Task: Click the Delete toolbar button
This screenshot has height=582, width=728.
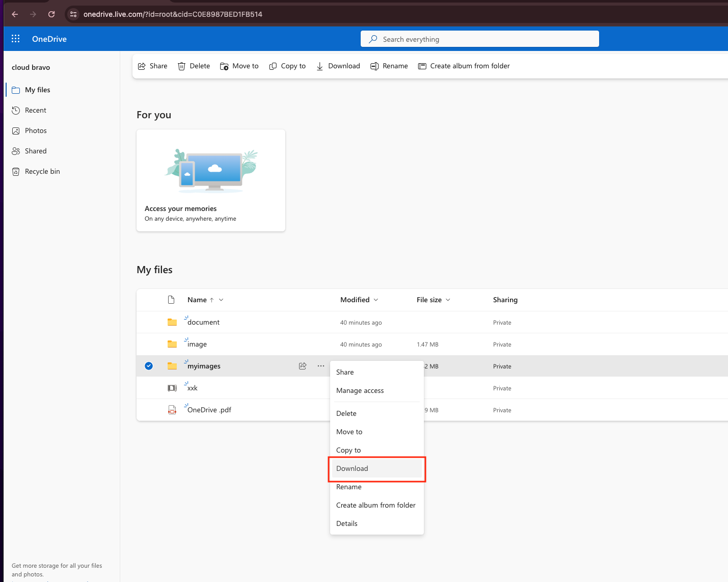Action: pyautogui.click(x=194, y=66)
